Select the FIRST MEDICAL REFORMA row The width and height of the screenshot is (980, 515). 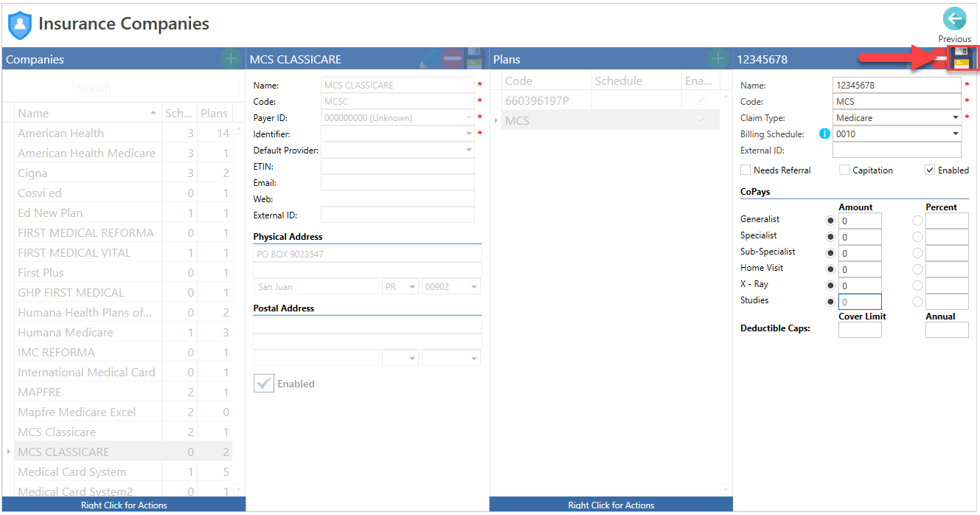pyautogui.click(x=123, y=233)
